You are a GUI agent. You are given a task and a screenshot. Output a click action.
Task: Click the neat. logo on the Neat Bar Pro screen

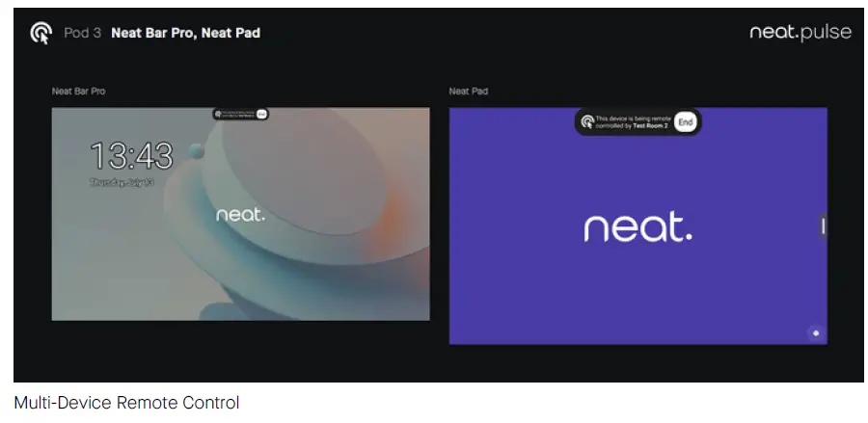240,214
